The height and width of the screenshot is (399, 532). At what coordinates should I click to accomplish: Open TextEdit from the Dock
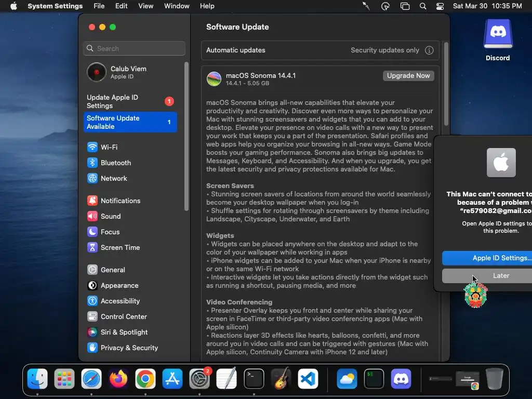tap(227, 379)
